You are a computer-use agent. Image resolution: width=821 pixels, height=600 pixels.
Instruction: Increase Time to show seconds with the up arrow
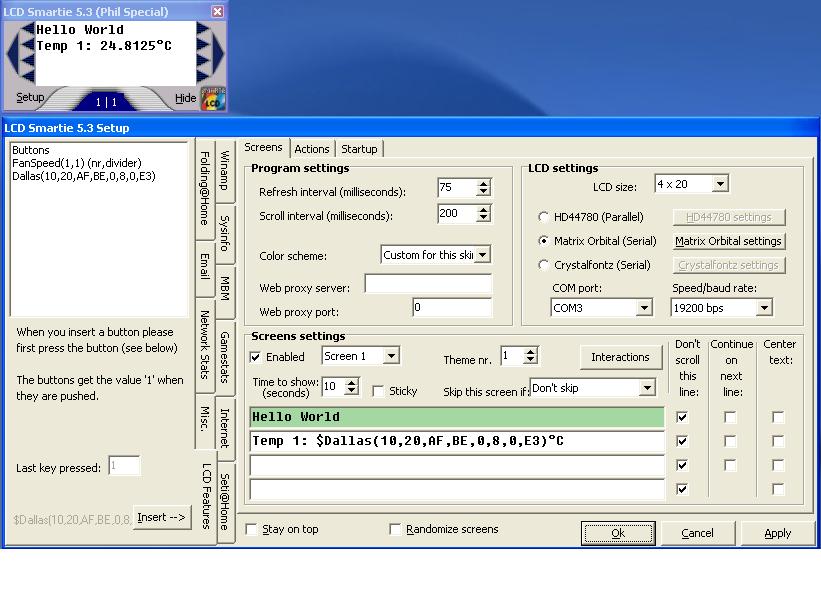click(x=352, y=383)
